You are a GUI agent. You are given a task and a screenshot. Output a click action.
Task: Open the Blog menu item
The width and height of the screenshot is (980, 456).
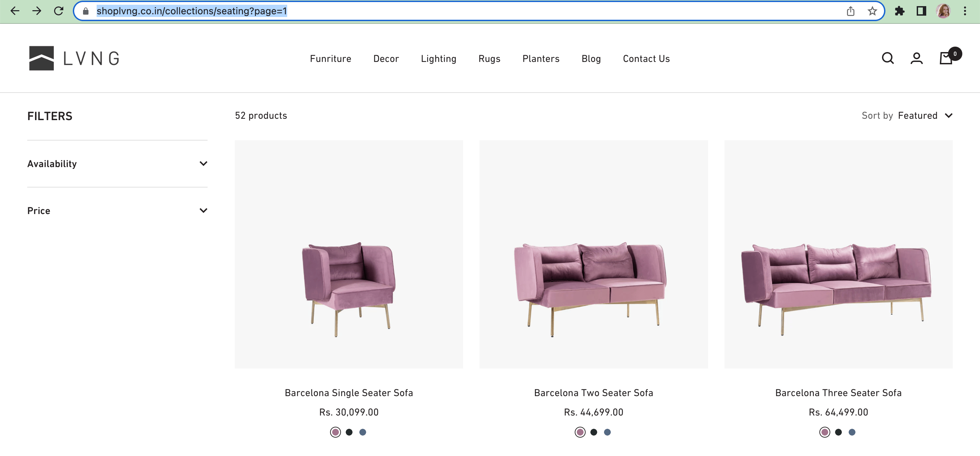tap(591, 58)
